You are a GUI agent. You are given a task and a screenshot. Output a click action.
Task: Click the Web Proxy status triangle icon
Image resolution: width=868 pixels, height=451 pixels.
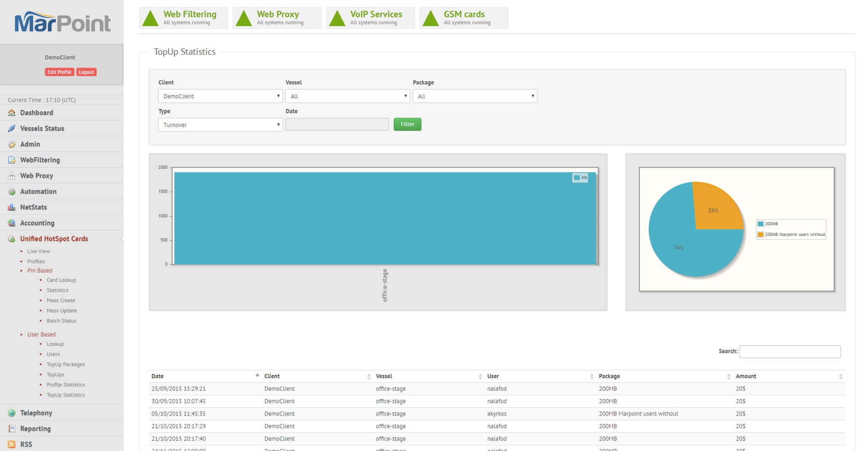coord(244,18)
